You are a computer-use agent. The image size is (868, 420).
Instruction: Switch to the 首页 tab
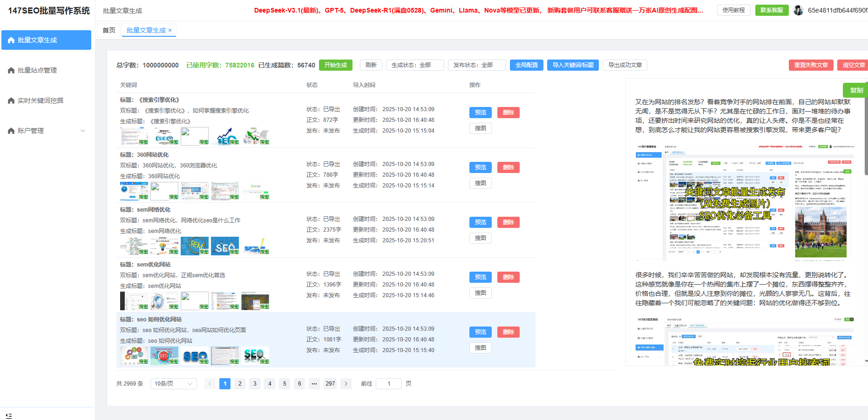tap(109, 30)
